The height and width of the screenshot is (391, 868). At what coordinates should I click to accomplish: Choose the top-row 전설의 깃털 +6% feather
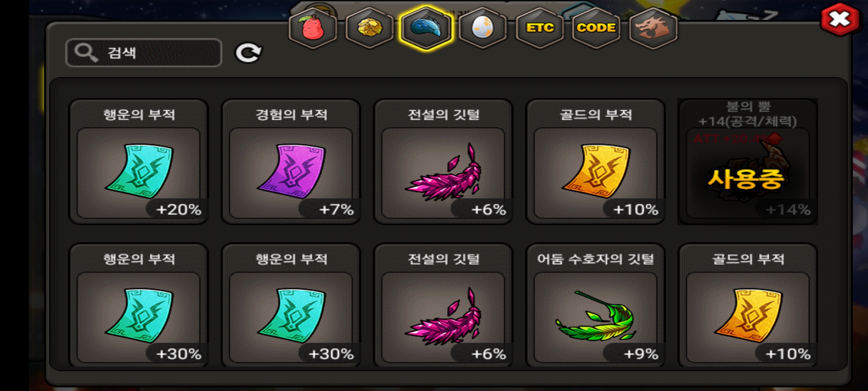click(443, 161)
